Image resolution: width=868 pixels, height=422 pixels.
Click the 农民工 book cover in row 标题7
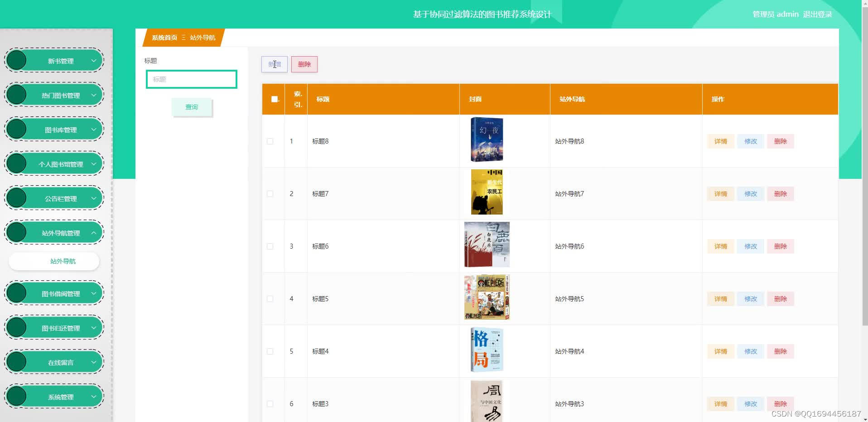point(487,192)
